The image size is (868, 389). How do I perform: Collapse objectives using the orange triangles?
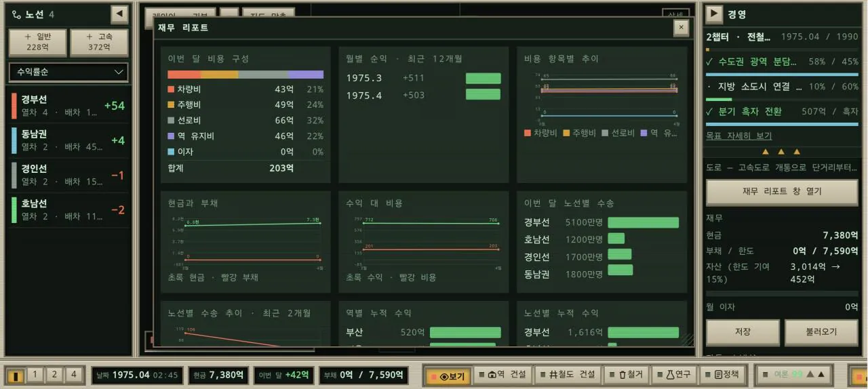coord(781,152)
